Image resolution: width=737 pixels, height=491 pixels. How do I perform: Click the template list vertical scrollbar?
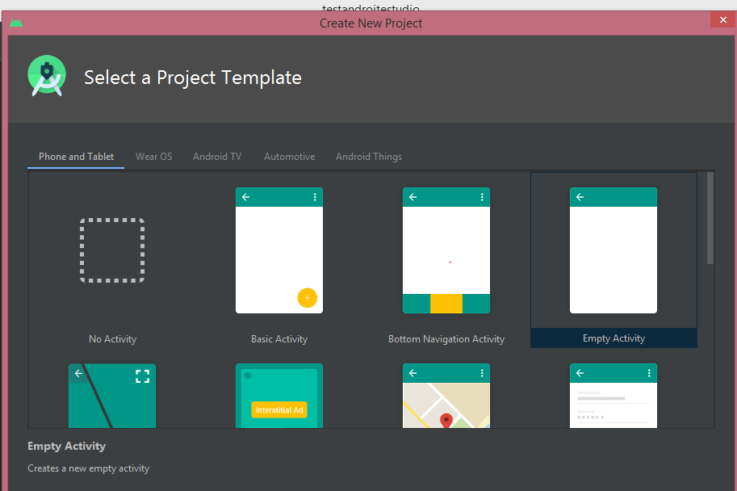(710, 218)
